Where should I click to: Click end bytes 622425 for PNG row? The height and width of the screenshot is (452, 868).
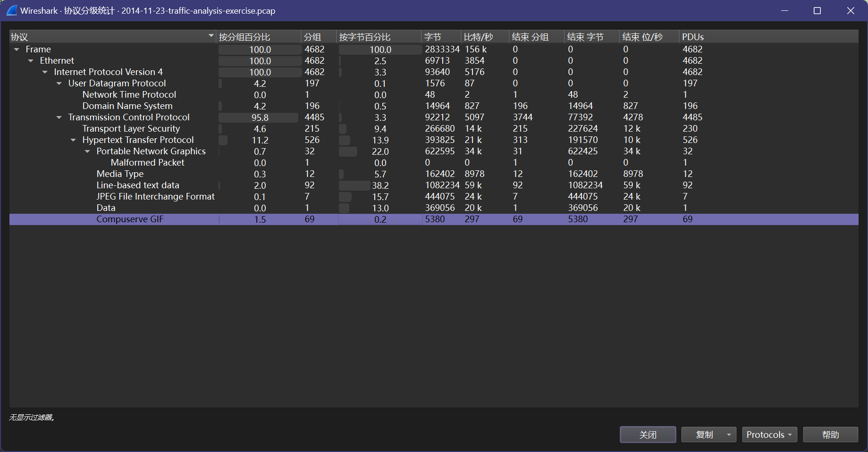point(582,151)
